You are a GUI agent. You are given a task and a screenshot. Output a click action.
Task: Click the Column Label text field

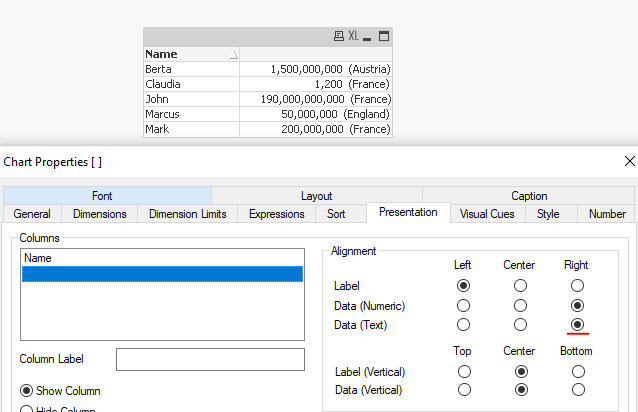pos(210,359)
